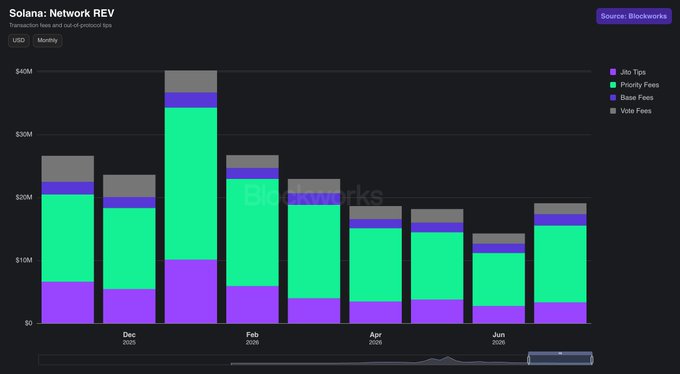Click the Vote Fees legend label

636,111
